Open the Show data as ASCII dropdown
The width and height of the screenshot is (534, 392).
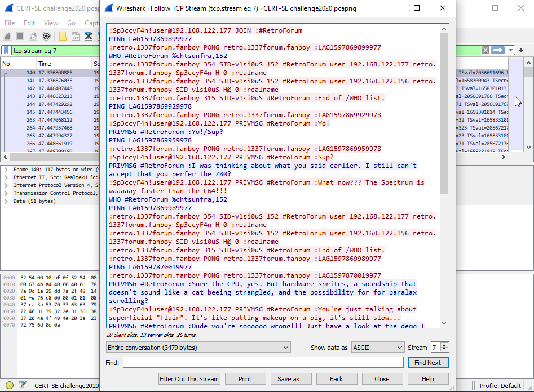click(378, 348)
